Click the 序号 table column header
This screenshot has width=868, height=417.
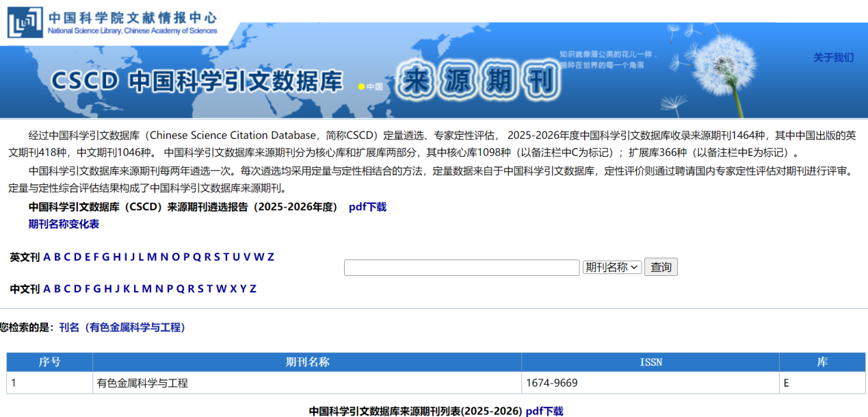(50, 362)
